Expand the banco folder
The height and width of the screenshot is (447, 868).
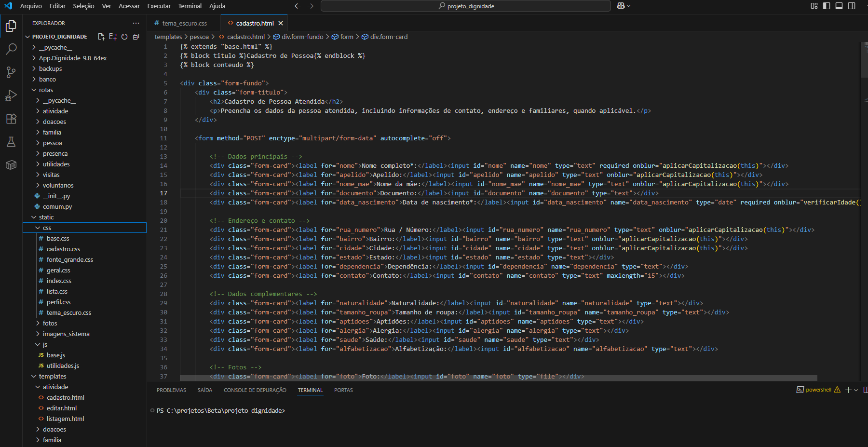(34, 79)
